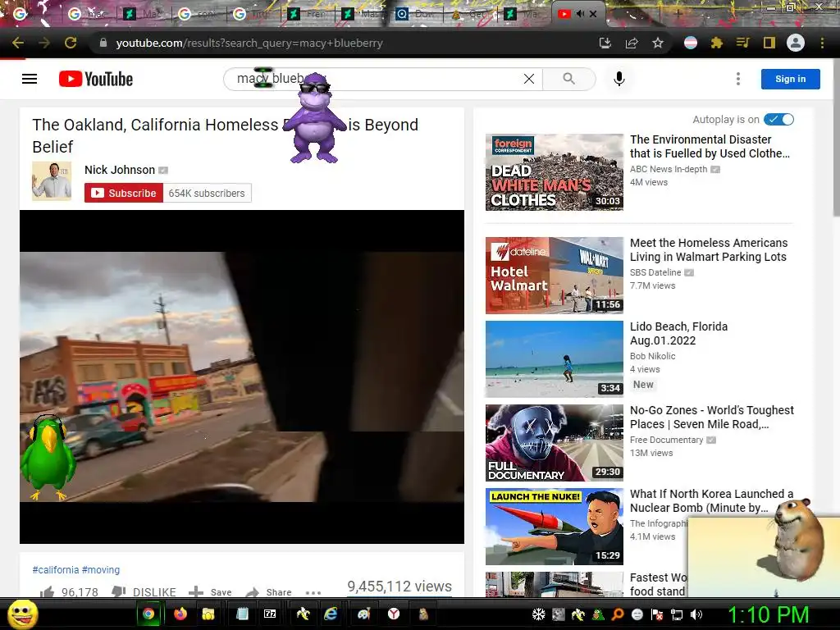This screenshot has height=630, width=840.
Task: Share this video
Action: click(x=268, y=591)
